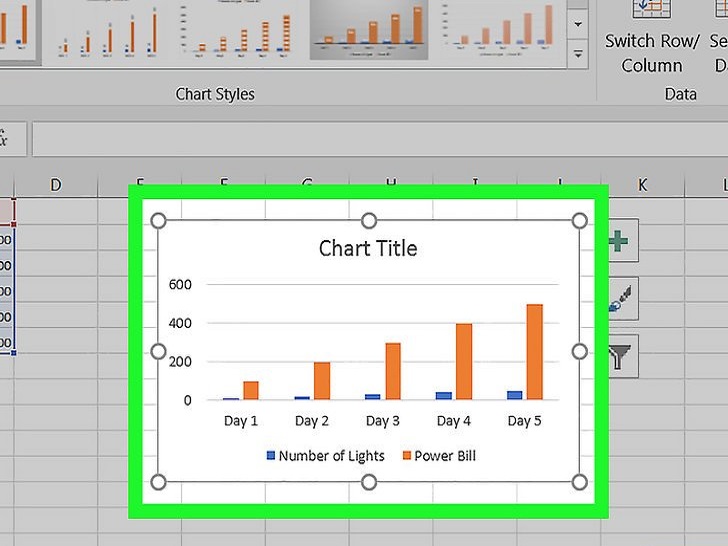Select the chart style with thin orange bars
The width and height of the screenshot is (728, 546).
(108, 32)
